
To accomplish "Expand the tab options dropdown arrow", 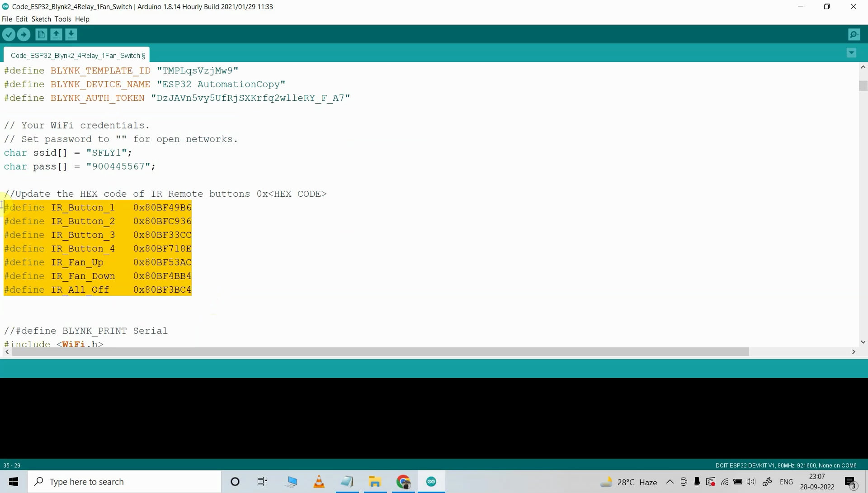I will [x=851, y=53].
